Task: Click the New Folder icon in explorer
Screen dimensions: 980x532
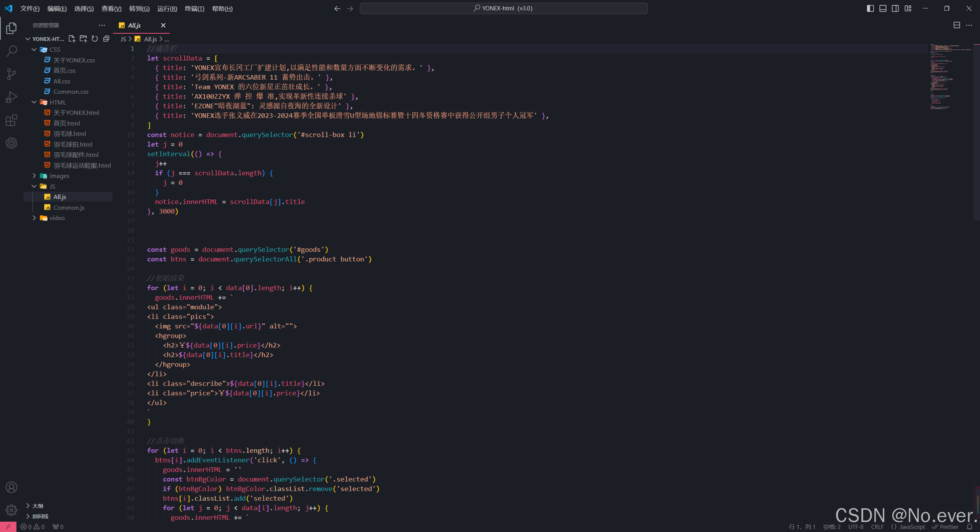Action: [x=83, y=39]
